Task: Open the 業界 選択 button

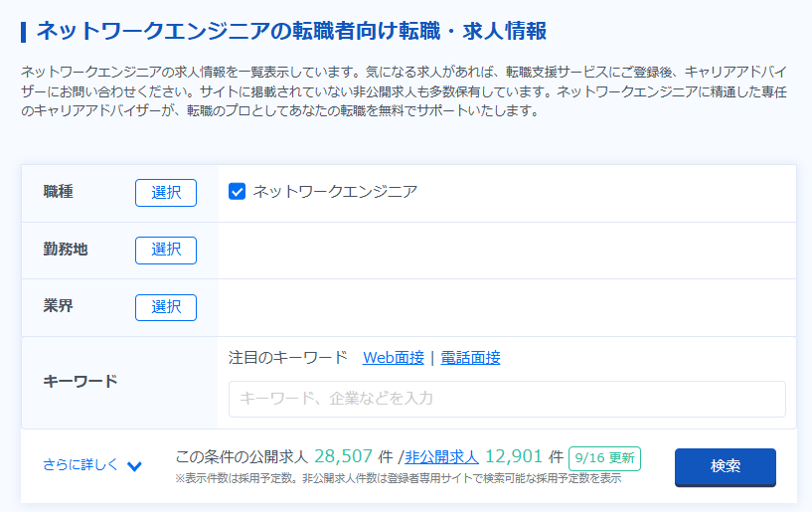Action: tap(166, 307)
